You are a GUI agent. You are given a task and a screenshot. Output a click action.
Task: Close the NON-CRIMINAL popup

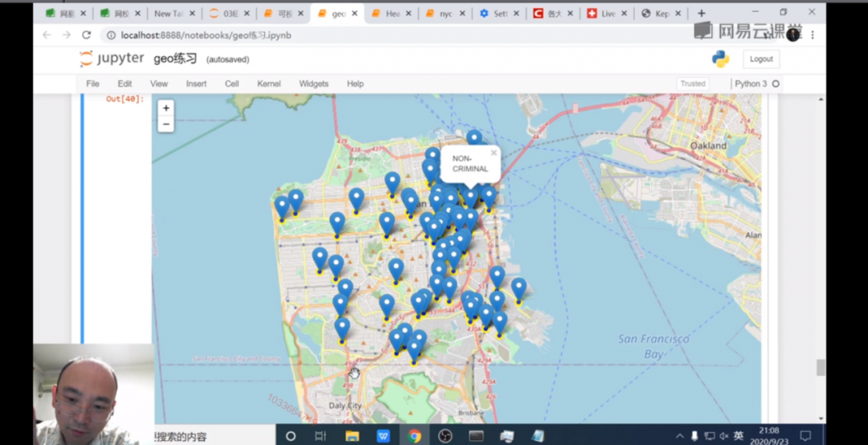493,152
